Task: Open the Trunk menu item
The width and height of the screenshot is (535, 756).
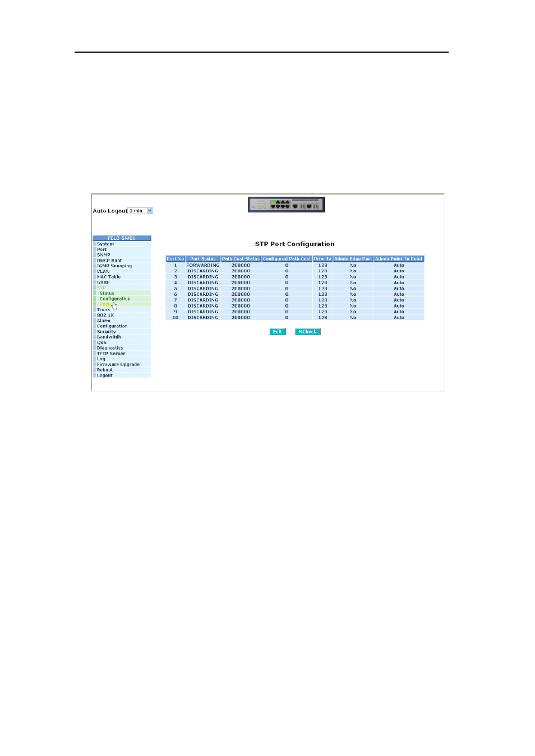Action: coord(103,310)
